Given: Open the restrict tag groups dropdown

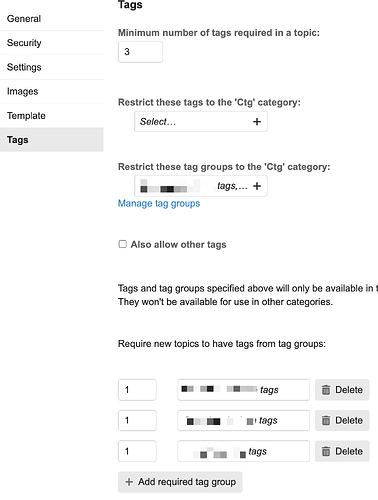Looking at the screenshot, I should (x=201, y=186).
